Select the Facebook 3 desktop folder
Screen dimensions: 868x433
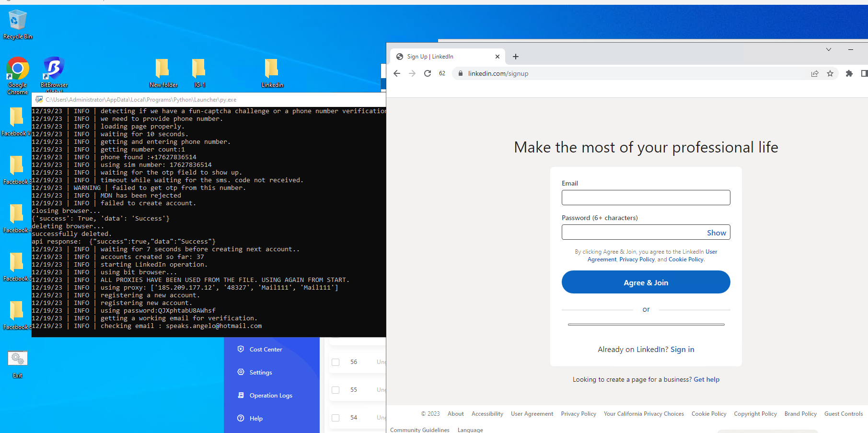click(16, 170)
